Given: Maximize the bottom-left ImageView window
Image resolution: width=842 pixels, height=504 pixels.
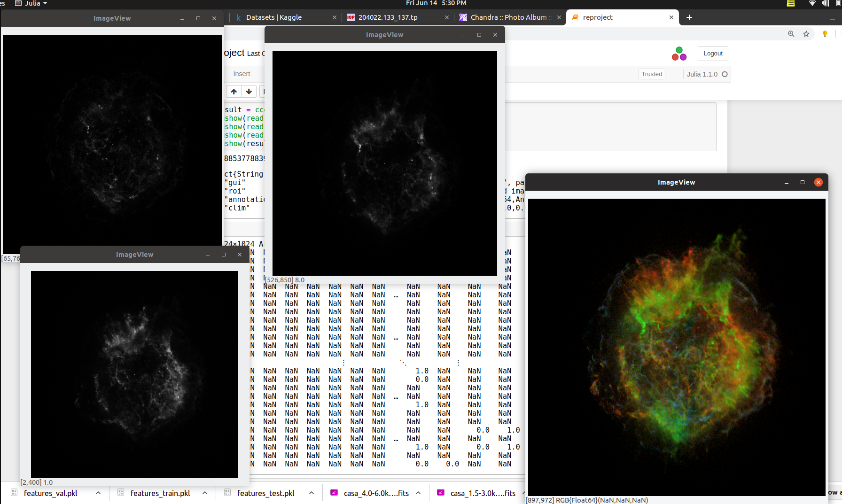Looking at the screenshot, I should (x=224, y=255).
